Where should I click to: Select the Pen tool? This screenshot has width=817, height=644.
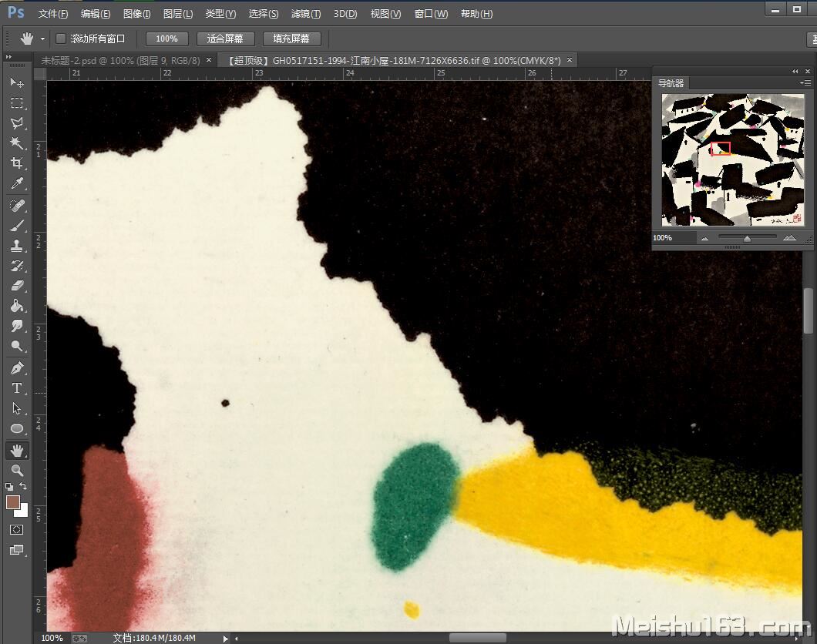pyautogui.click(x=17, y=368)
